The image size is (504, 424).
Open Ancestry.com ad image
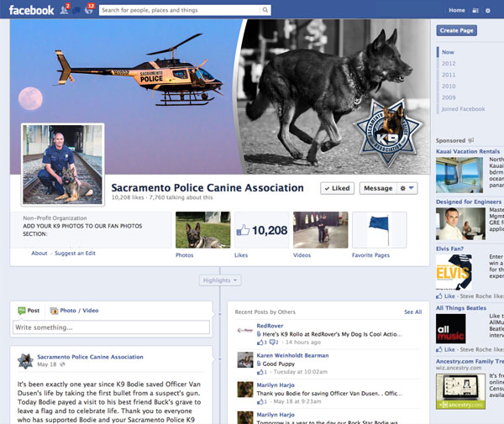click(x=460, y=391)
